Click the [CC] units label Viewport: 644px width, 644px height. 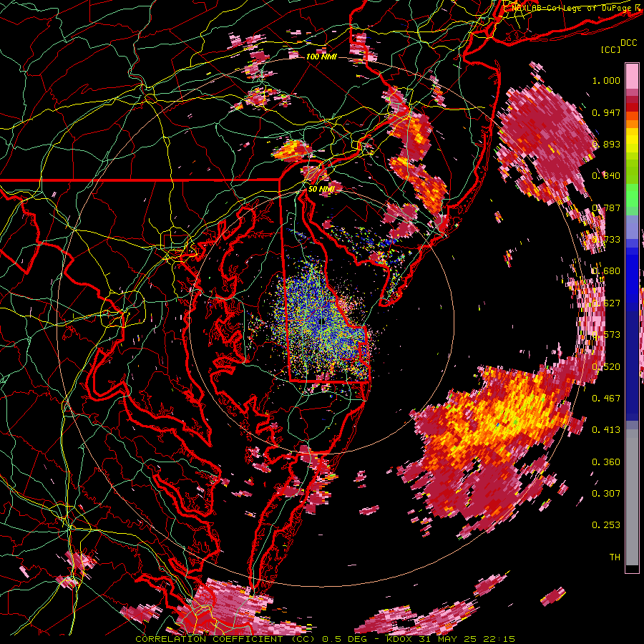pyautogui.click(x=611, y=49)
